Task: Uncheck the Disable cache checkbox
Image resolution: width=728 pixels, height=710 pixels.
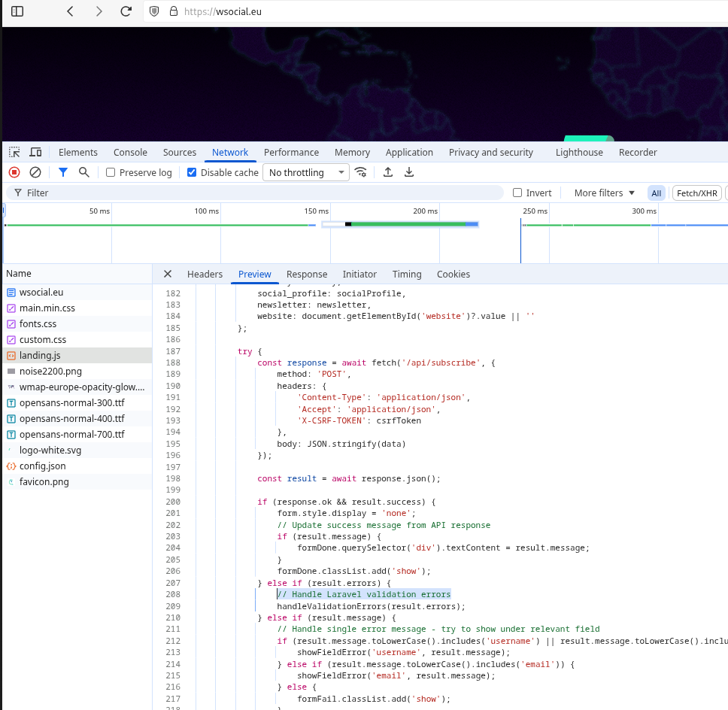Action: pyautogui.click(x=192, y=172)
